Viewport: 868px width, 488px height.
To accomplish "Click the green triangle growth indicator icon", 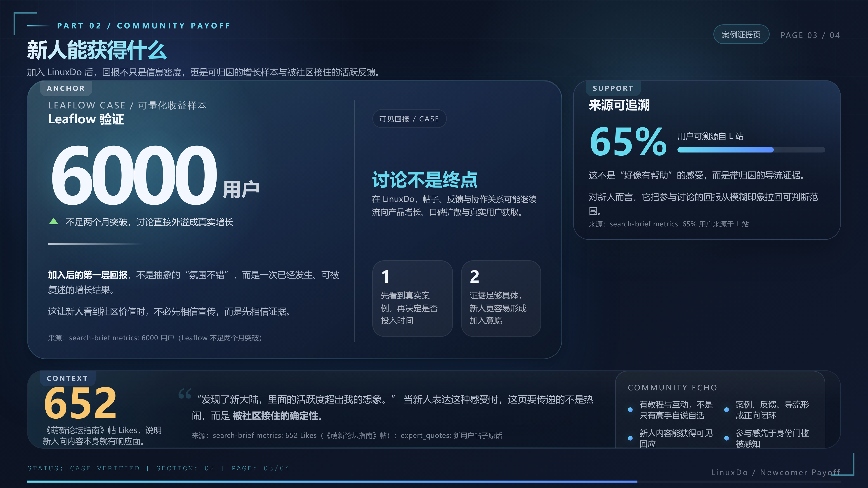I will [54, 222].
